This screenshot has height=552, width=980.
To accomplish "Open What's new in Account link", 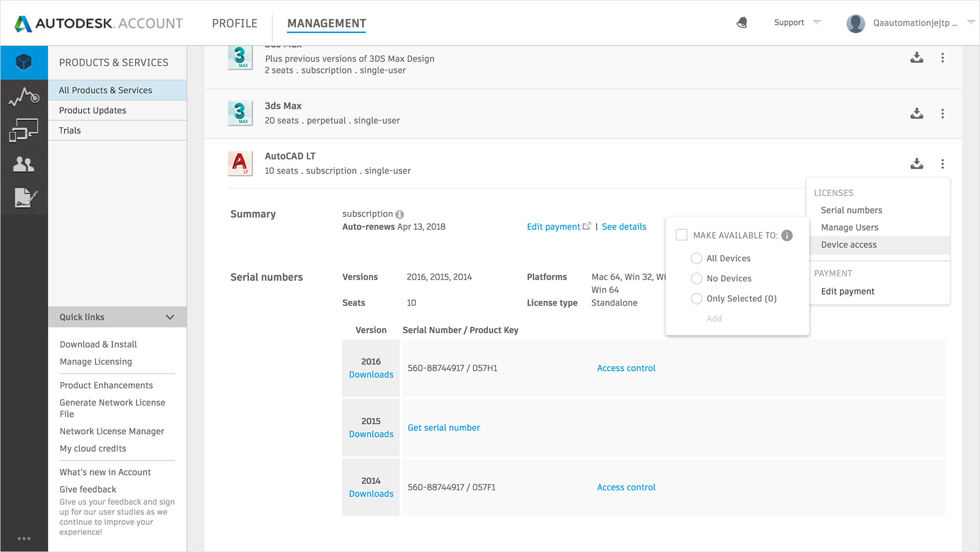I will pos(105,472).
